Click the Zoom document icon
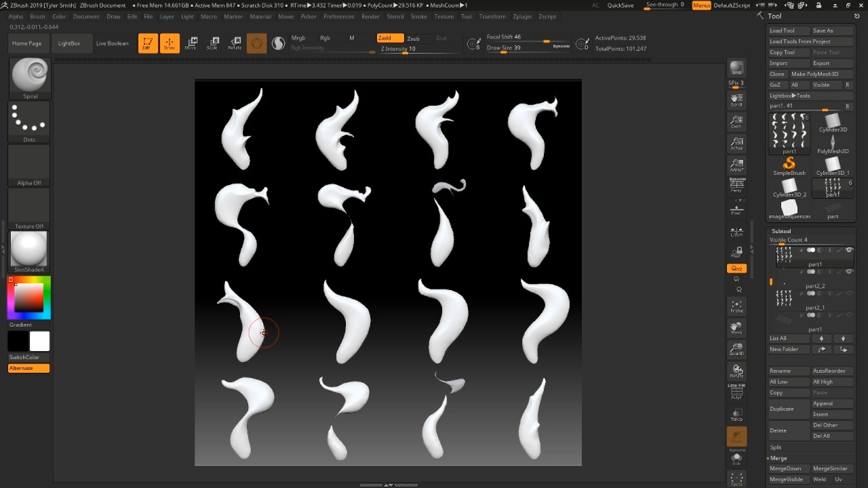This screenshot has width=868, height=488. pyautogui.click(x=736, y=122)
